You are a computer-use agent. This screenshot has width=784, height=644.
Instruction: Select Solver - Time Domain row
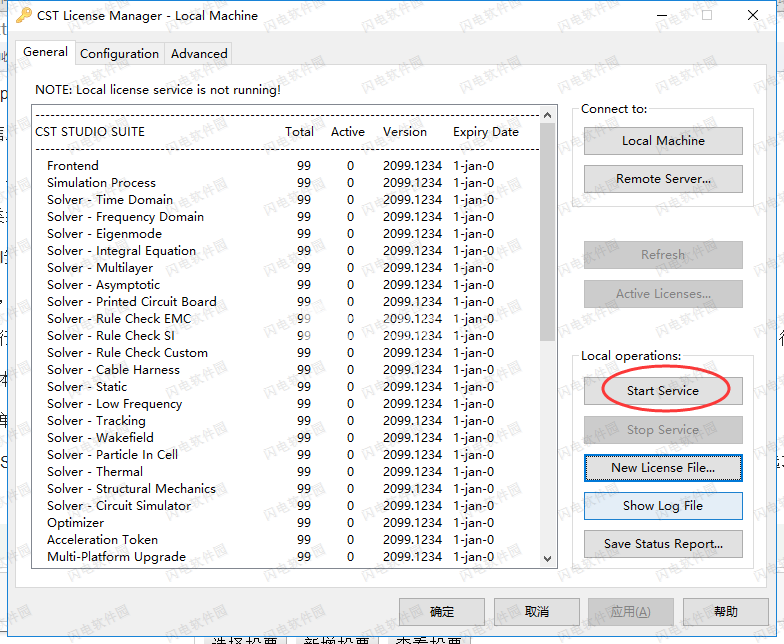click(270, 200)
